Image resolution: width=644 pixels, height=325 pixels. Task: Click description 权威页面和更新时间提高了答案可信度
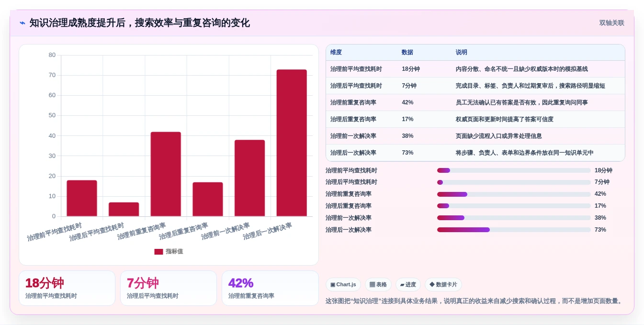pyautogui.click(x=504, y=119)
